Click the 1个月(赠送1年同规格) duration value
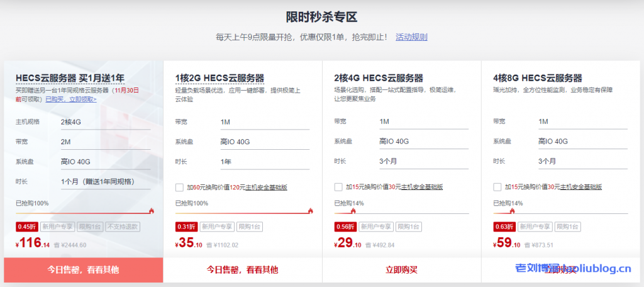644x287 pixels. click(98, 181)
